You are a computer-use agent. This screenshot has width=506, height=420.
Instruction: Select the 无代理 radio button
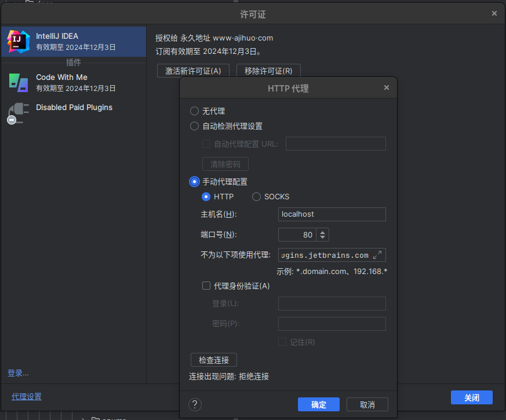(x=195, y=111)
